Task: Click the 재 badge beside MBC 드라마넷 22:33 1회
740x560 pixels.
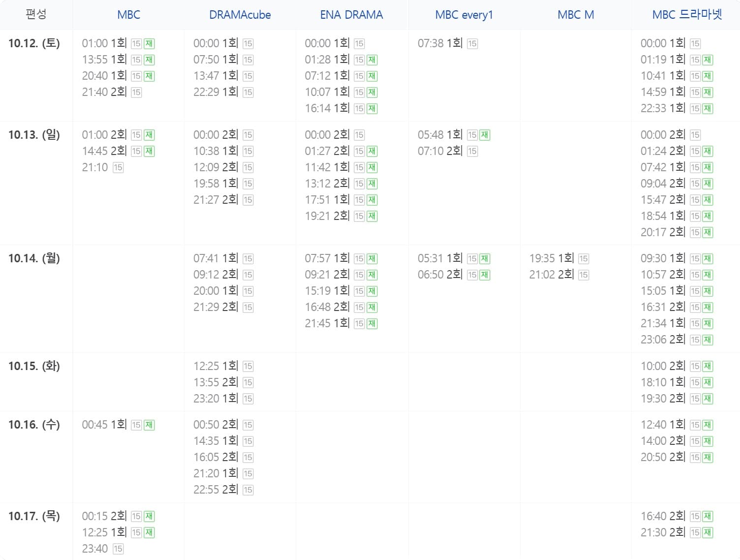Action: [x=708, y=109]
